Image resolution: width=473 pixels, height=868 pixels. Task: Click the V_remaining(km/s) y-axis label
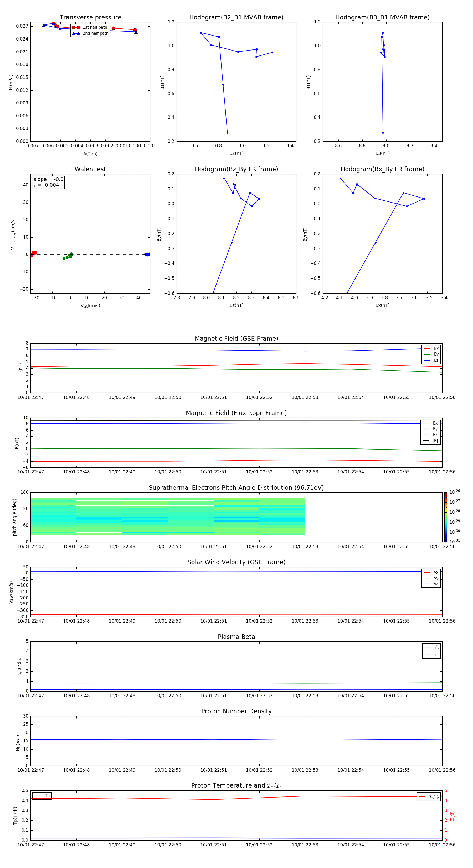point(13,234)
